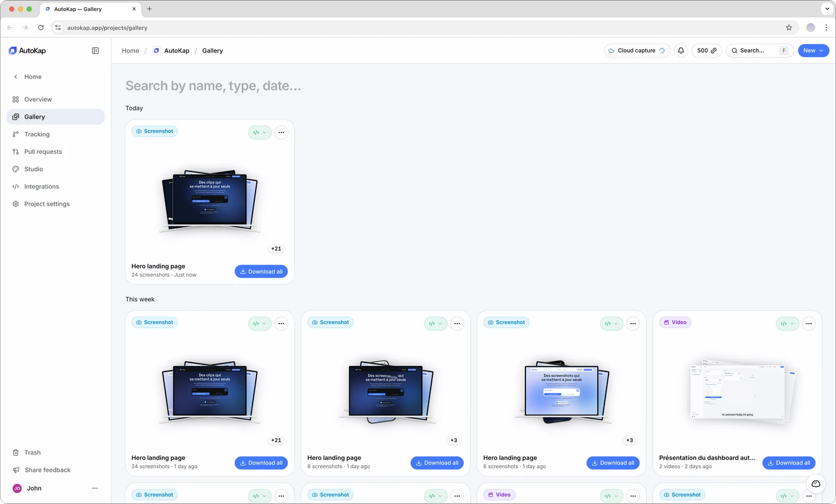Click the 500 credits badge
Image resolution: width=836 pixels, height=504 pixels.
(706, 51)
